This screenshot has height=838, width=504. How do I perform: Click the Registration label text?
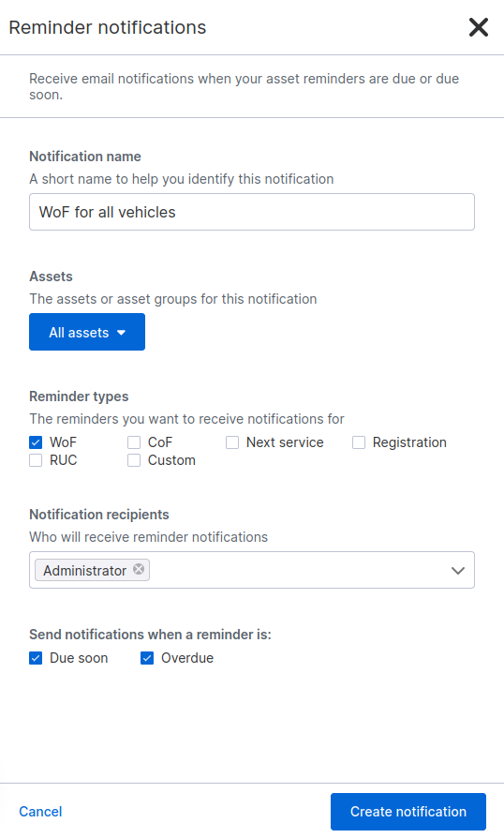click(x=409, y=442)
